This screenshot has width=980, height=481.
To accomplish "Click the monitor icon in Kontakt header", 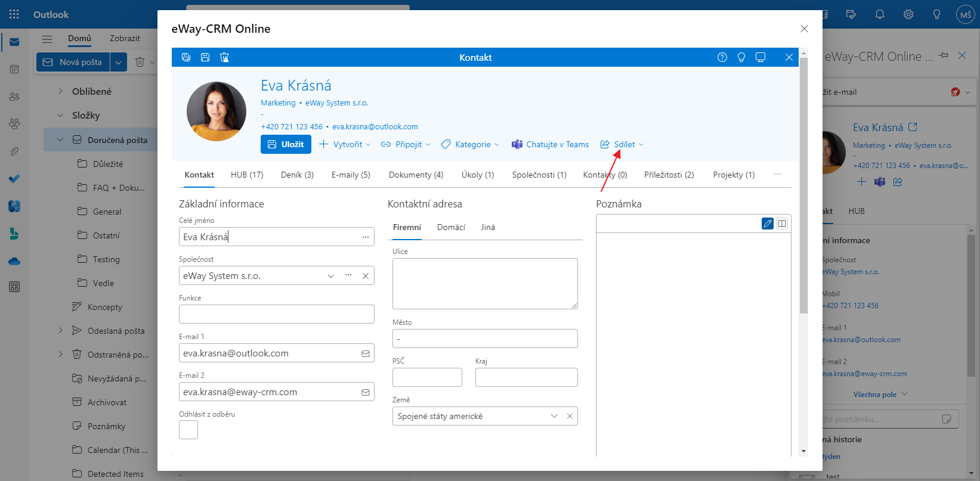I will tap(760, 57).
